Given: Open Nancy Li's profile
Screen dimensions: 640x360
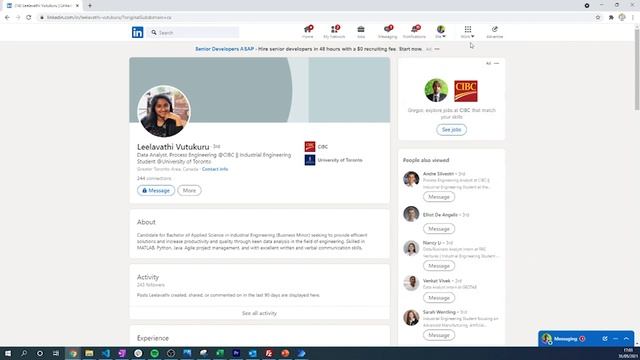Looking at the screenshot, I should click(x=432, y=243).
